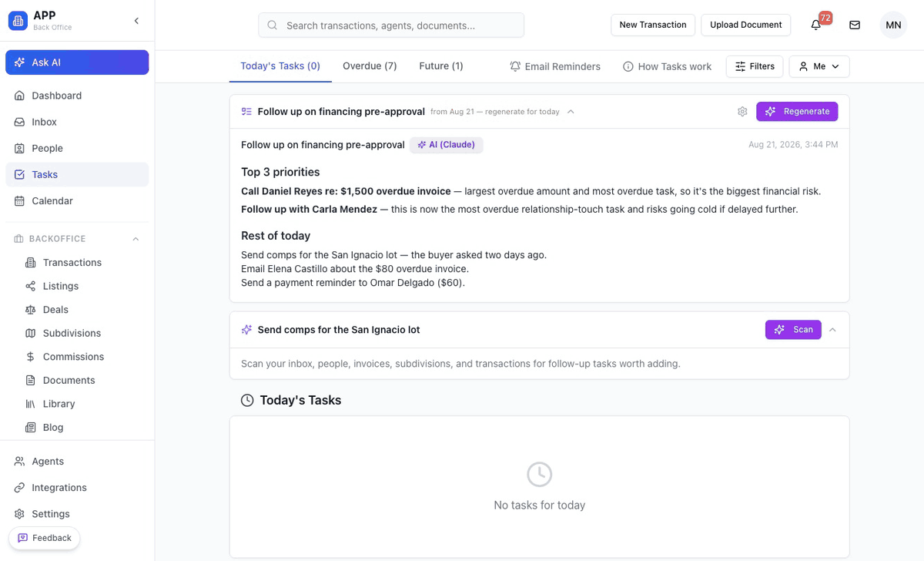Click the Regenerate button
This screenshot has height=561, width=924.
pyautogui.click(x=797, y=112)
